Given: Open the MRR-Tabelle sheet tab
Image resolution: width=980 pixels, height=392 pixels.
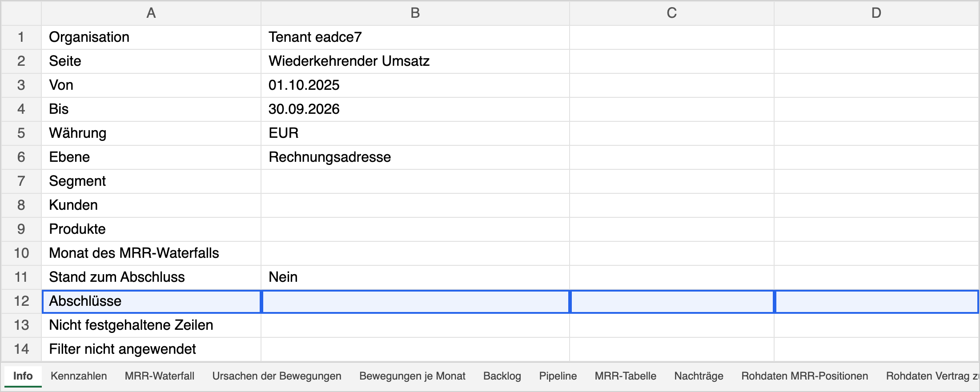Looking at the screenshot, I should coord(625,376).
